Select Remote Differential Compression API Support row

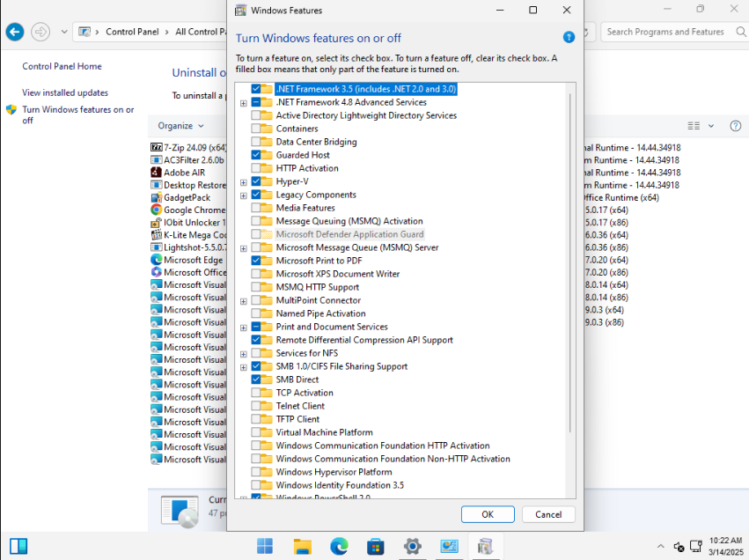click(364, 340)
